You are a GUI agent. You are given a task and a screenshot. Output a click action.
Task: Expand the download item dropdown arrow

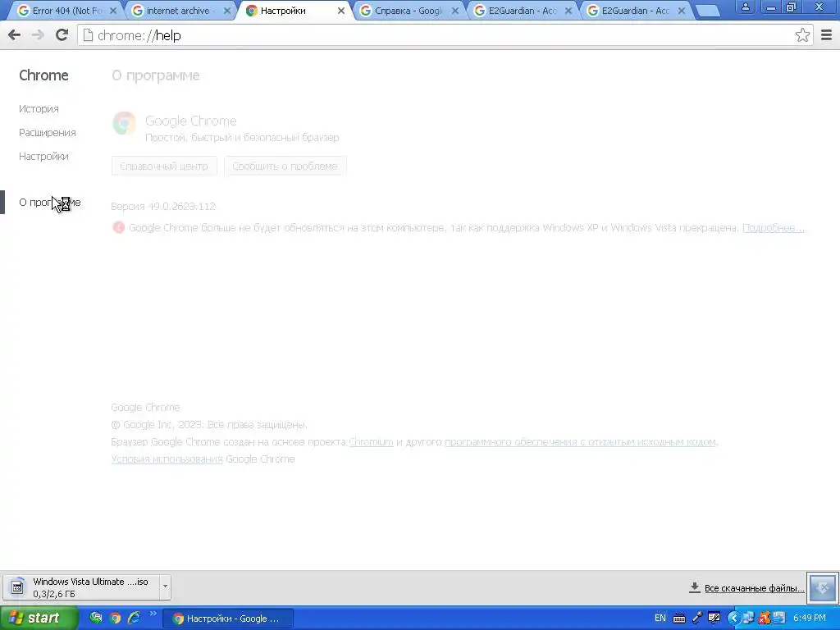(165, 587)
